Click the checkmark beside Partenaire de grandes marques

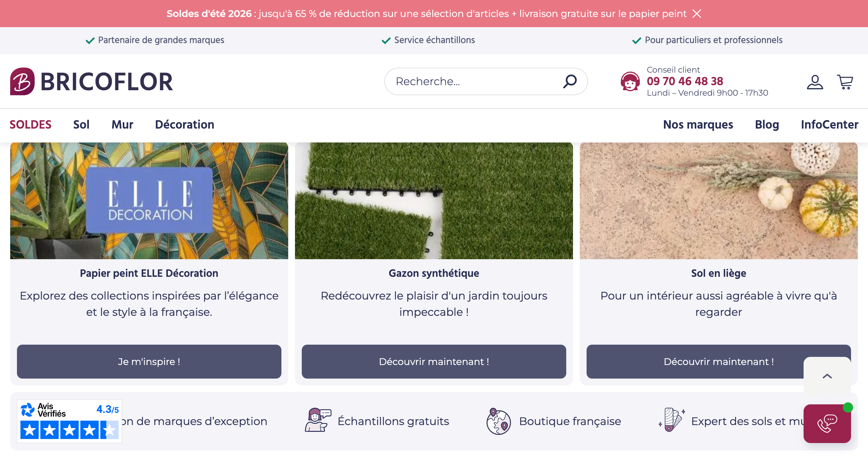(x=90, y=41)
